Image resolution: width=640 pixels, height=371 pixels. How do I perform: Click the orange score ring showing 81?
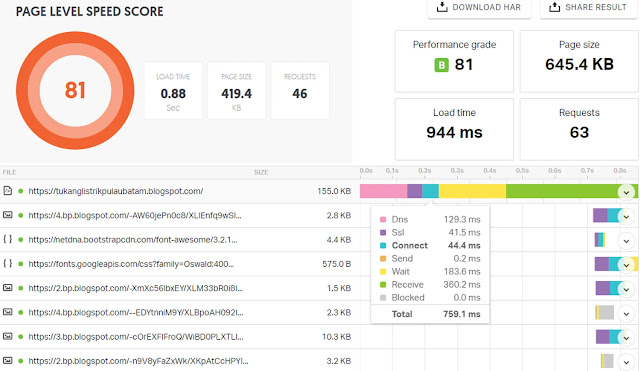click(75, 91)
